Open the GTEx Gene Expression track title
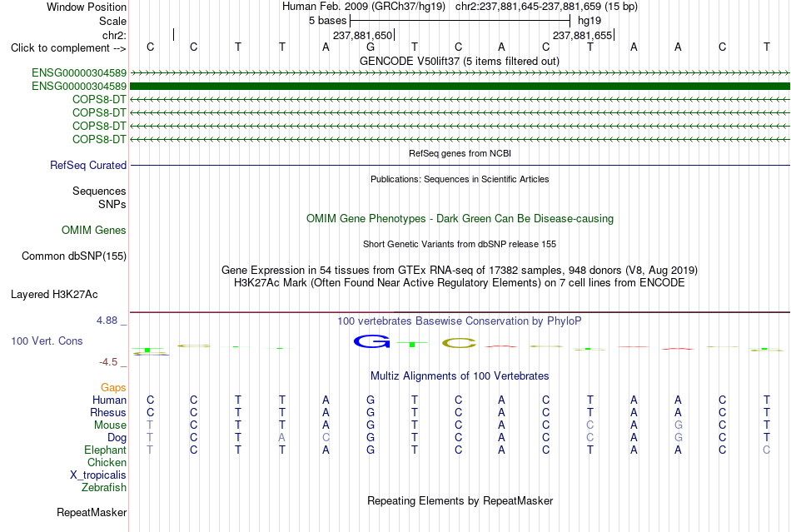This screenshot has width=791, height=532. point(460,270)
